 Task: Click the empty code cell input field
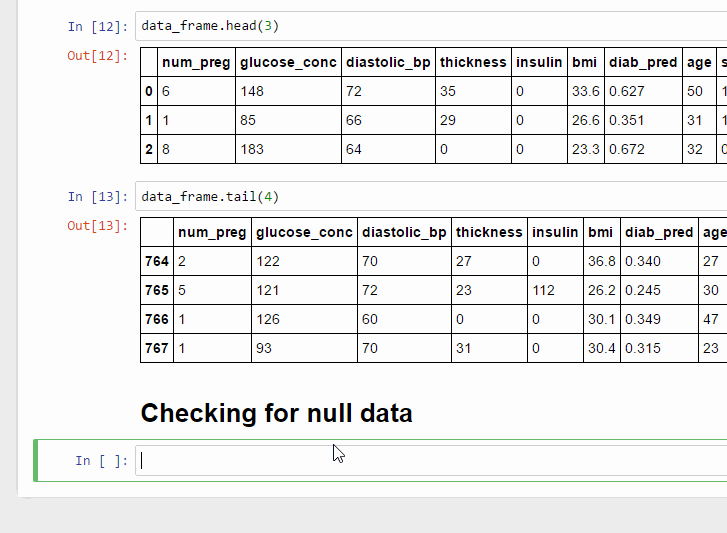[x=431, y=461]
